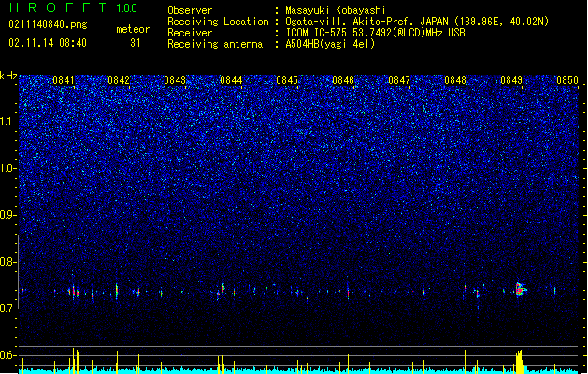The height and width of the screenshot is (374, 588).
Task: Click the 0841 time marker
Action: pos(64,79)
